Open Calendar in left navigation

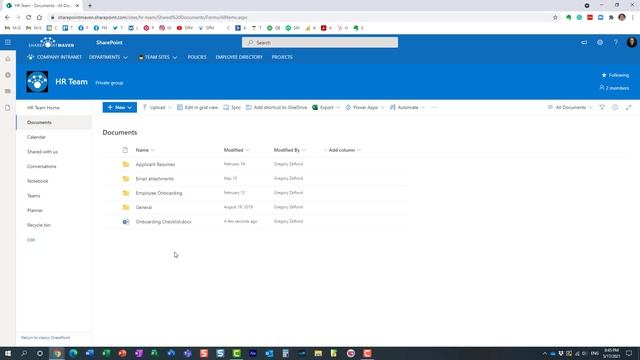tap(36, 137)
